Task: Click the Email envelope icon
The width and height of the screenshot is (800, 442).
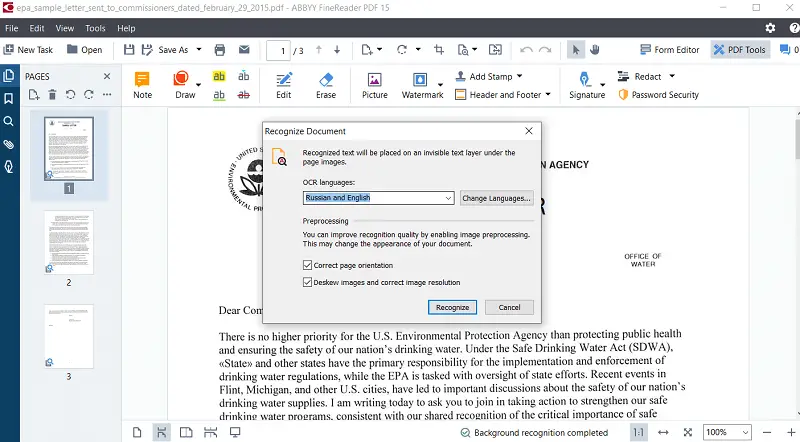Action: click(x=244, y=50)
